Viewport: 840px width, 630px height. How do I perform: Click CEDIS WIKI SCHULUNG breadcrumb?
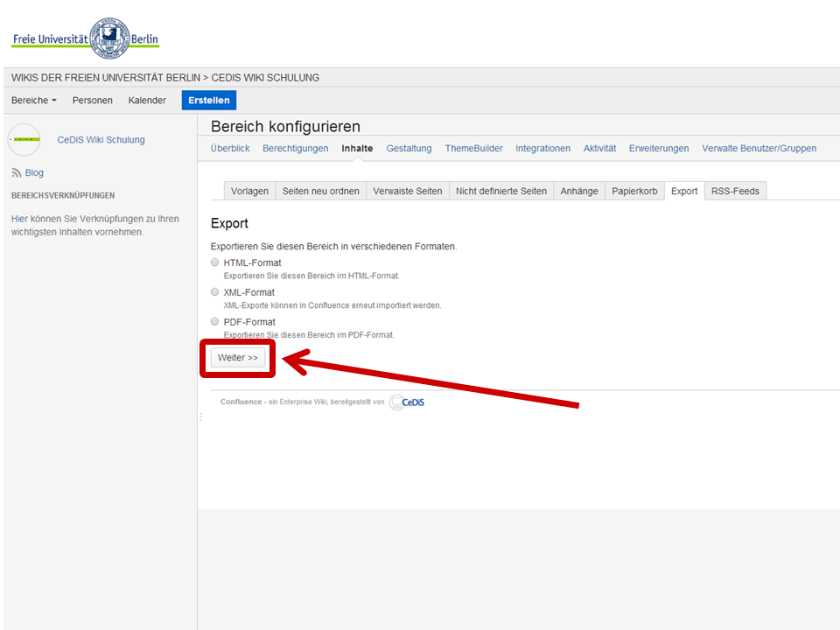(265, 78)
